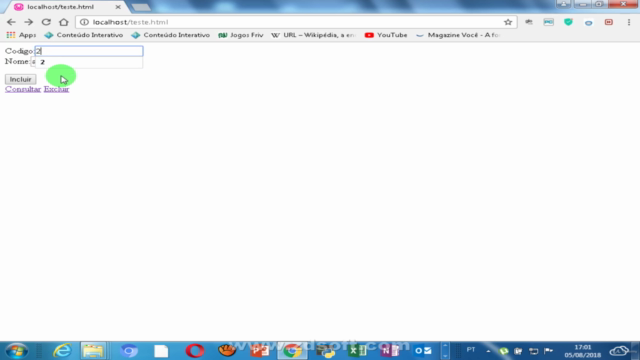The height and width of the screenshot is (360, 640).
Task: Open the browser home page
Action: tap(64, 22)
